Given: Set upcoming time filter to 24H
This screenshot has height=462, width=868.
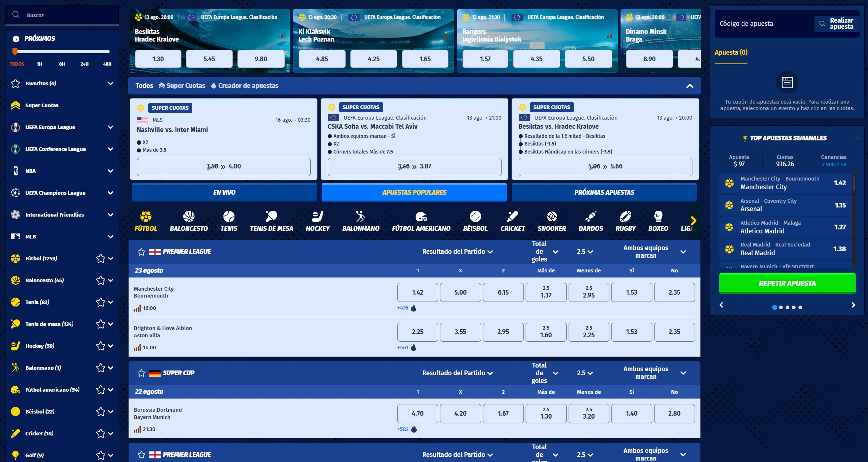Looking at the screenshot, I should (x=85, y=64).
